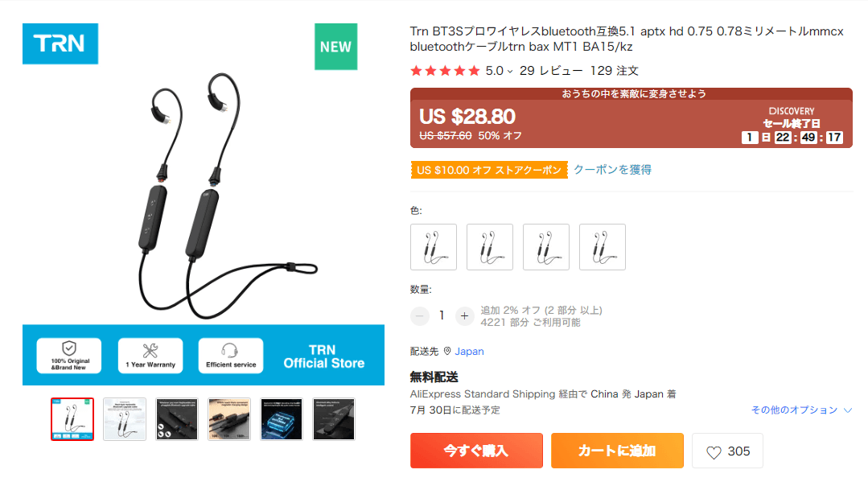
Task: Click the heart wishlist icon showing 305
Action: (x=714, y=452)
